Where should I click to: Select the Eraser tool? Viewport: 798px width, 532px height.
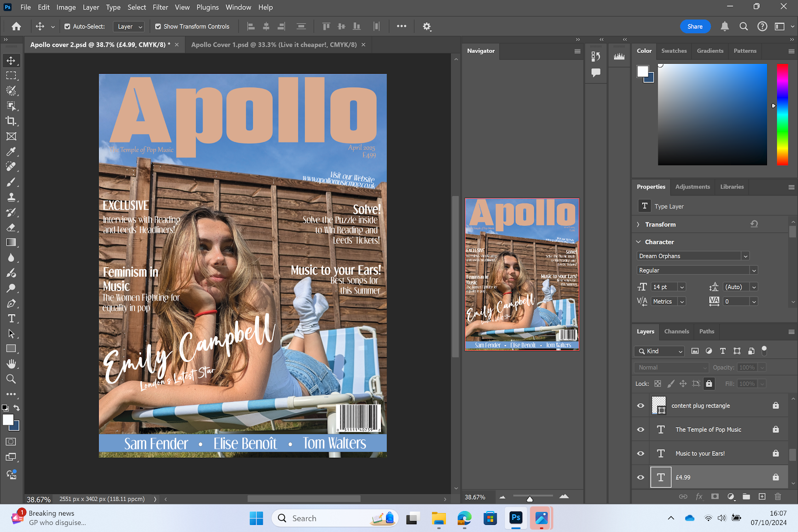coord(11,227)
